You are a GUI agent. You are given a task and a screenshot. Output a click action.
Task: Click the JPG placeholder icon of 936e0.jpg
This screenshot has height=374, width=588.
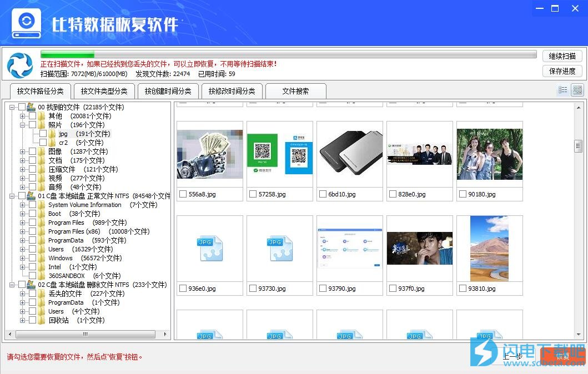pos(210,248)
